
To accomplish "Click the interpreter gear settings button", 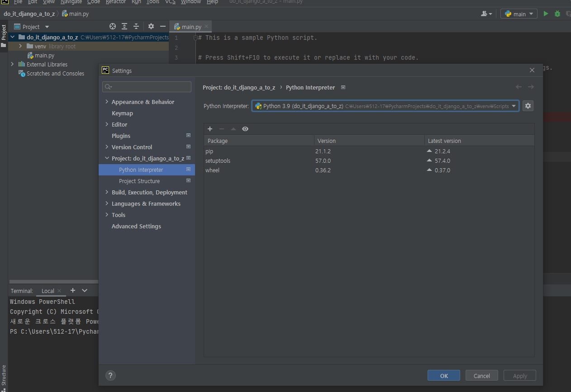I will pyautogui.click(x=528, y=106).
